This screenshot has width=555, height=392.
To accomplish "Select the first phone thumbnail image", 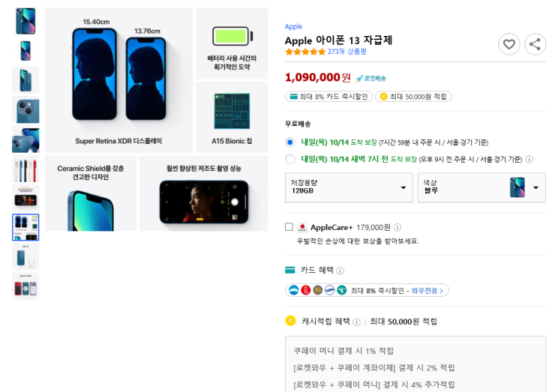I will (x=25, y=21).
